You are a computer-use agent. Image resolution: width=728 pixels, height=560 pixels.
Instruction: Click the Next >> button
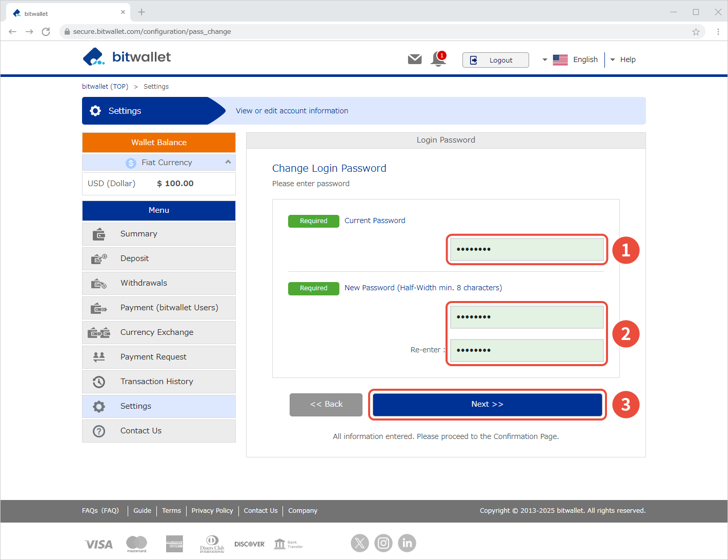pos(487,404)
